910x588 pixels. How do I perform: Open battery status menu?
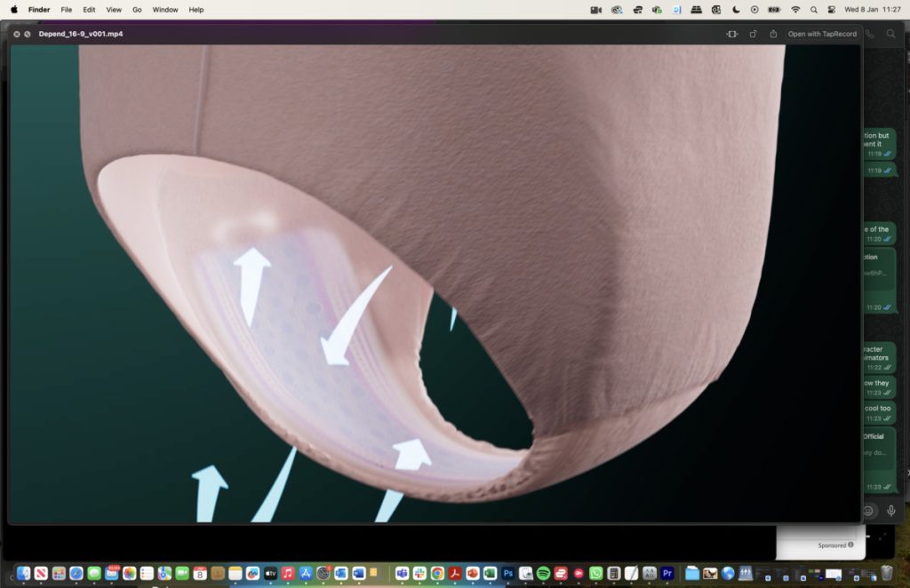click(x=773, y=10)
